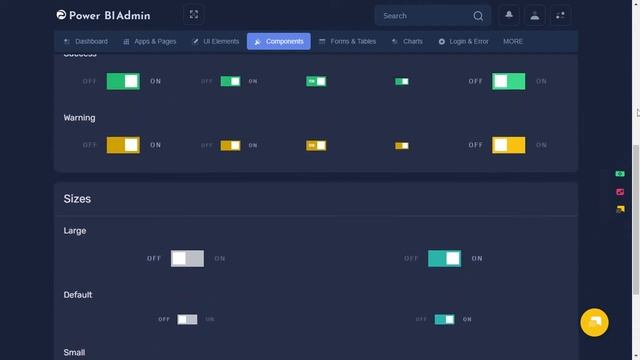Click the Sizes section heading
Viewport: 640px width, 360px height.
click(x=77, y=199)
